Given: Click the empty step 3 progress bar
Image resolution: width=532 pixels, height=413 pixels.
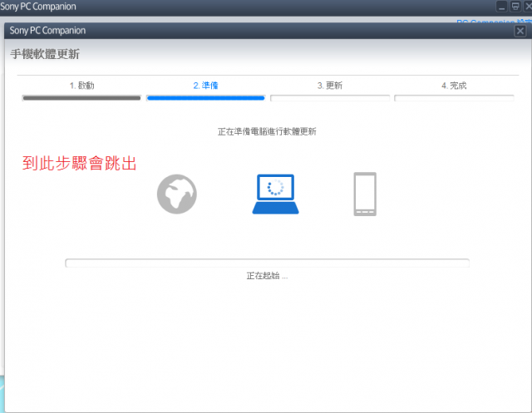Looking at the screenshot, I should [330, 98].
